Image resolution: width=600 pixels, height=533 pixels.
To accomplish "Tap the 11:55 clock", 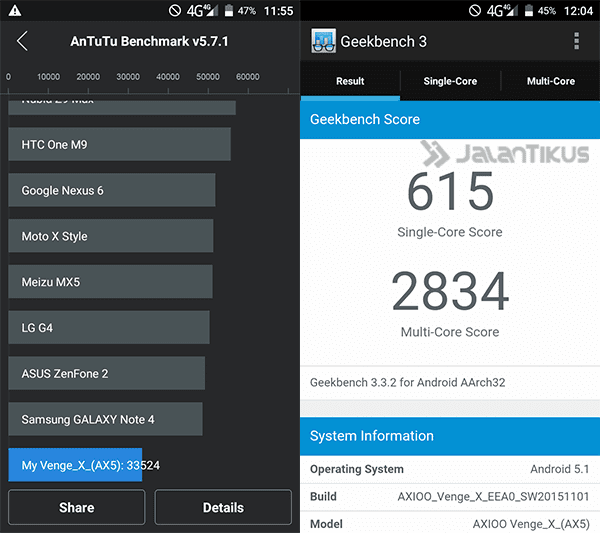I will click(278, 11).
